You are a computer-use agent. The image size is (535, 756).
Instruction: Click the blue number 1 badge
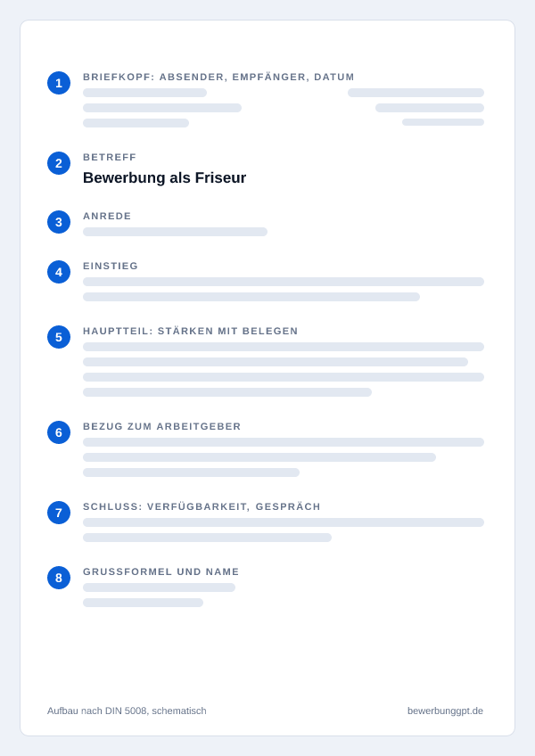pyautogui.click(x=59, y=83)
